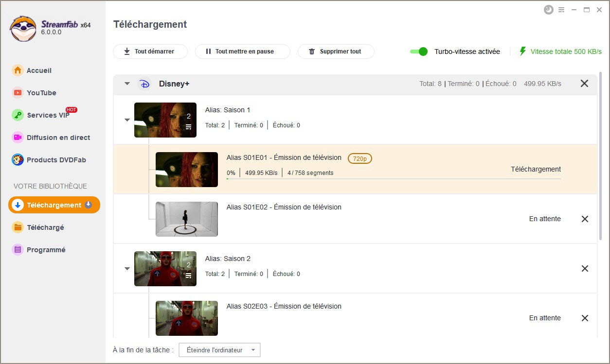610x364 pixels.
Task: Click Tout démarrer button
Action: (150, 52)
